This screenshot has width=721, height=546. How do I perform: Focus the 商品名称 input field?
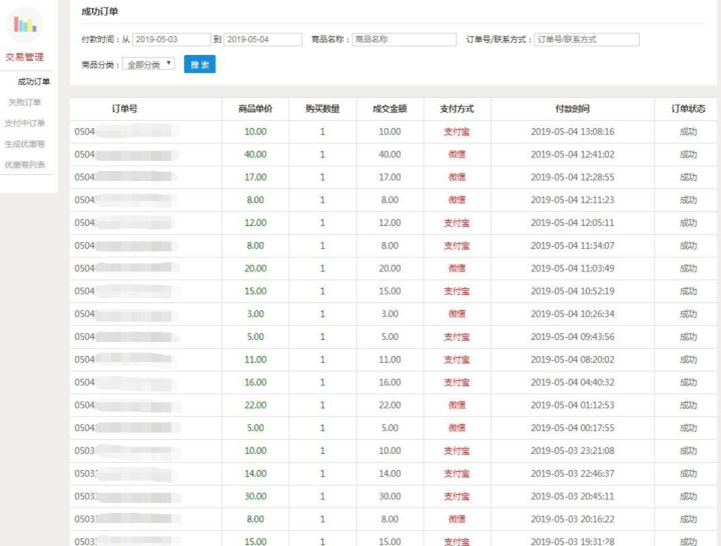click(404, 40)
